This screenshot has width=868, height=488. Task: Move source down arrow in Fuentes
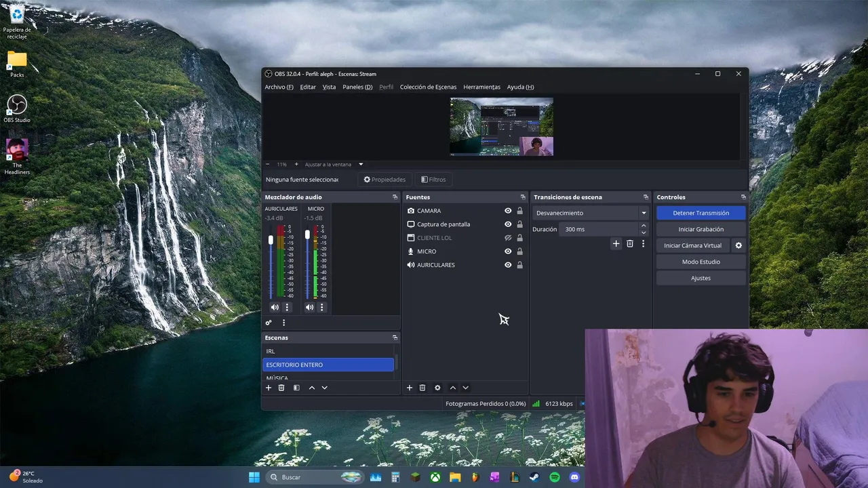(465, 388)
